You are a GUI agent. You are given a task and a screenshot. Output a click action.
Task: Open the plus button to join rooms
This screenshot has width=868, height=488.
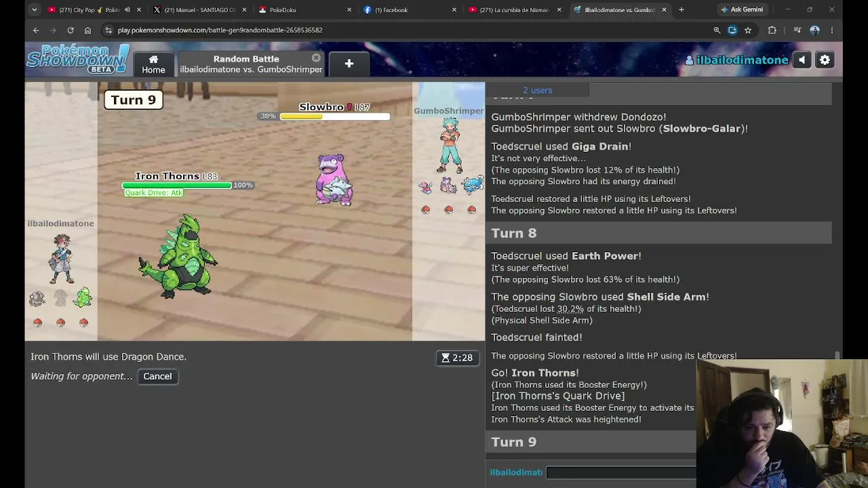point(349,64)
